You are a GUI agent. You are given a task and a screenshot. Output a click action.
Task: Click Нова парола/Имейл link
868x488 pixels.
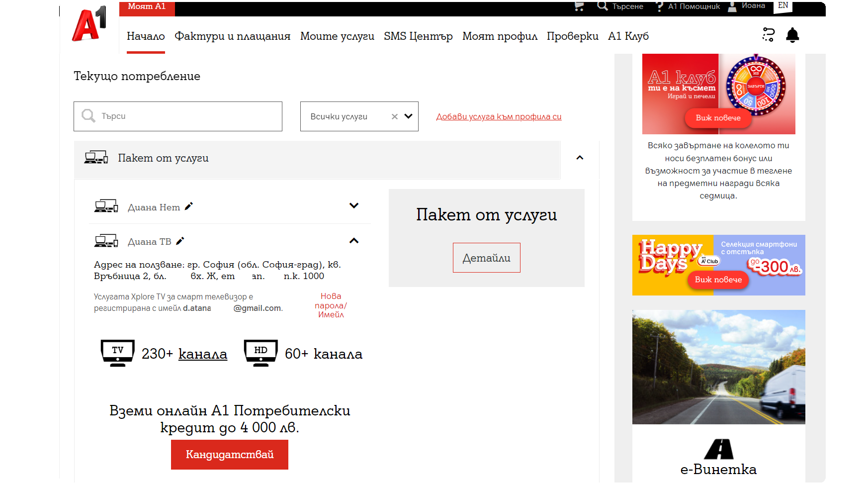[x=331, y=305]
